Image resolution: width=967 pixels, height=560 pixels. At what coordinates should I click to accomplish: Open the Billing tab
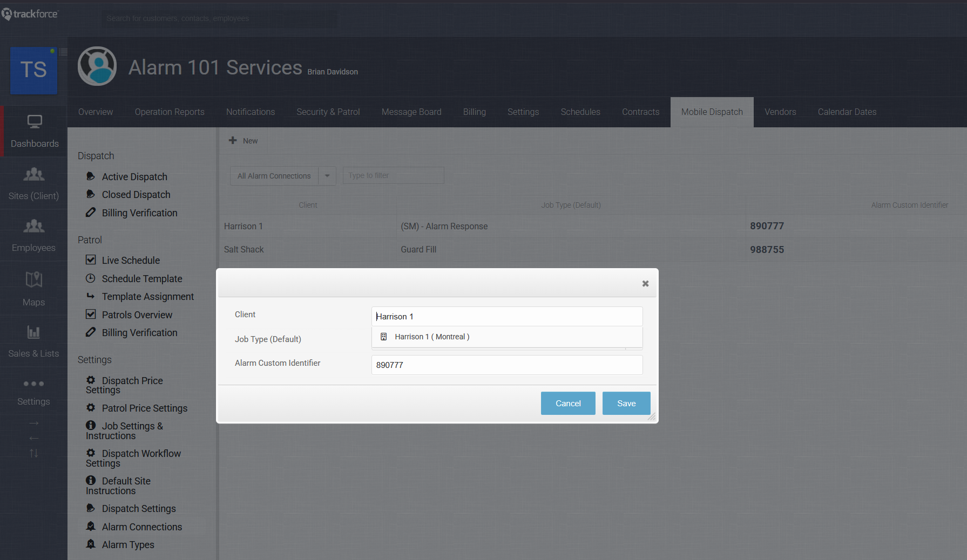tap(475, 112)
